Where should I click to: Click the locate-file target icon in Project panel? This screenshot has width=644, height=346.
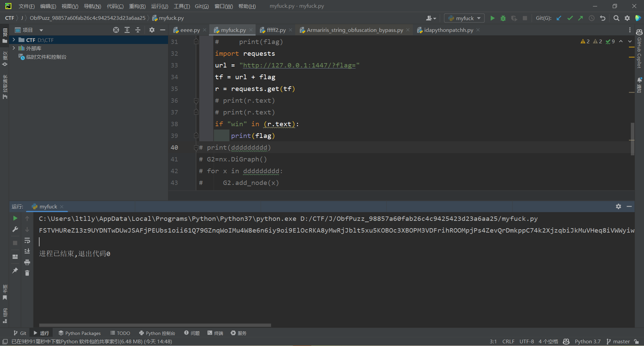pos(116,30)
